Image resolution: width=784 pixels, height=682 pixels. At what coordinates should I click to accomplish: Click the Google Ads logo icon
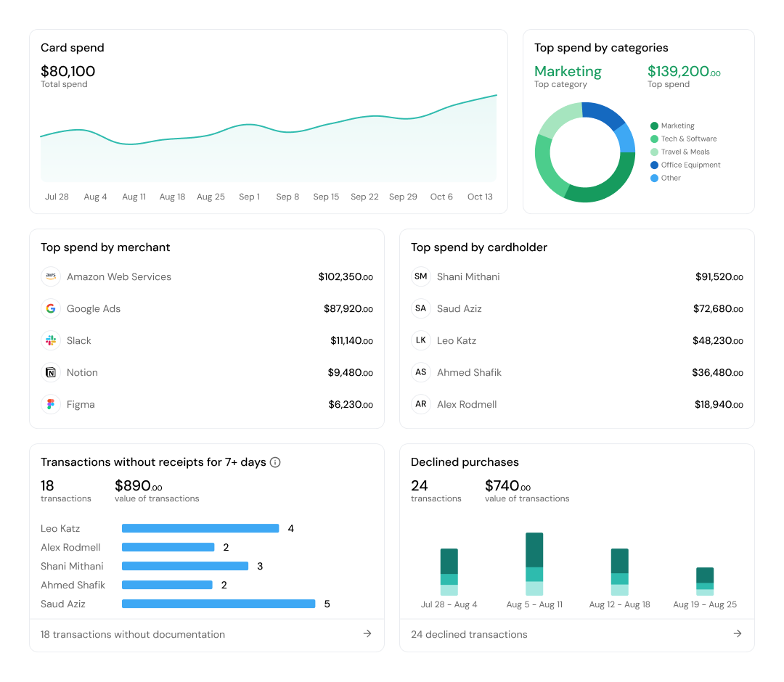pos(51,308)
